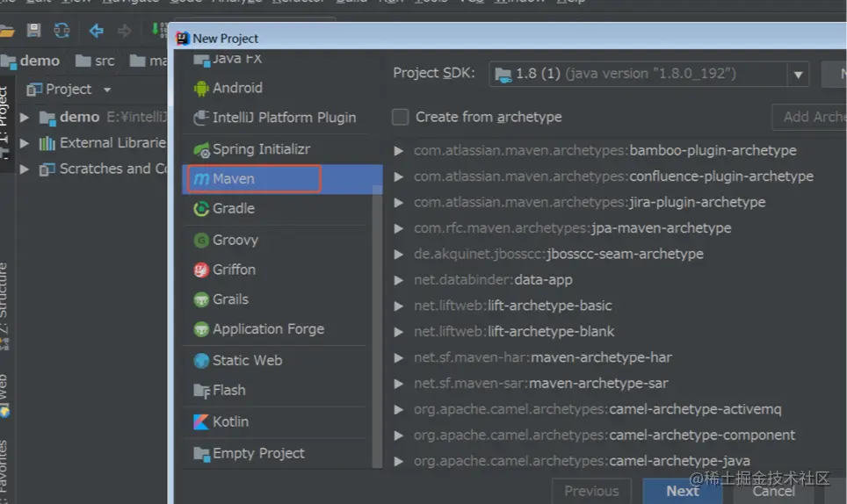The image size is (847, 504).
Task: Open the Structure tool window tab
Action: tap(4, 305)
